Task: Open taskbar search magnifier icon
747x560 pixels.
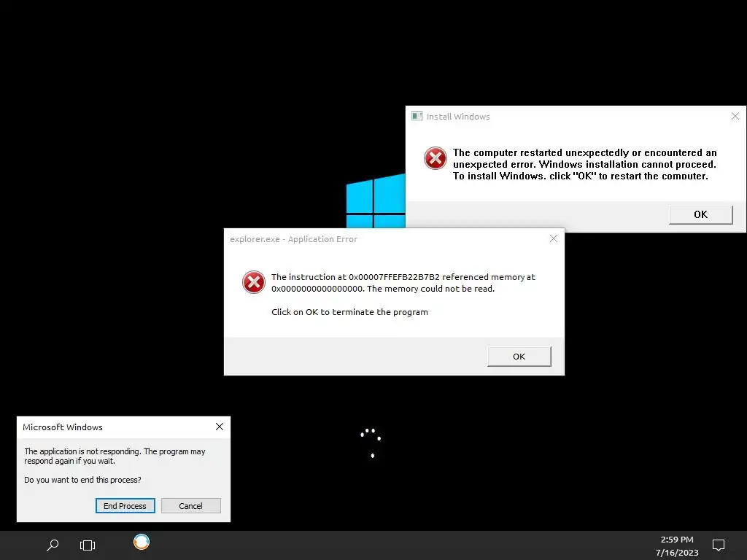Action: [x=53, y=545]
